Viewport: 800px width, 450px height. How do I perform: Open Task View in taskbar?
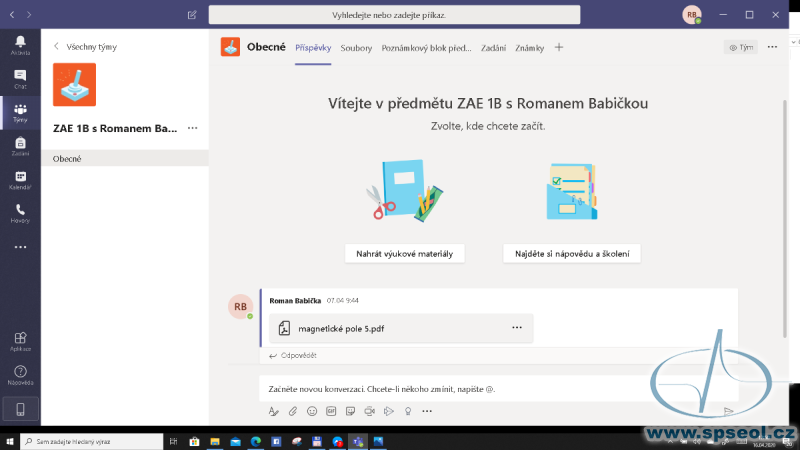[173, 441]
